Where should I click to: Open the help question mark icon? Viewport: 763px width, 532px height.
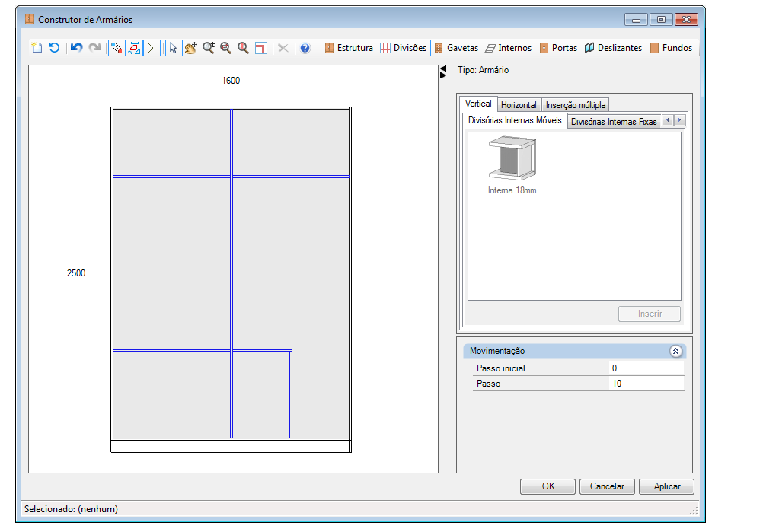pyautogui.click(x=305, y=48)
